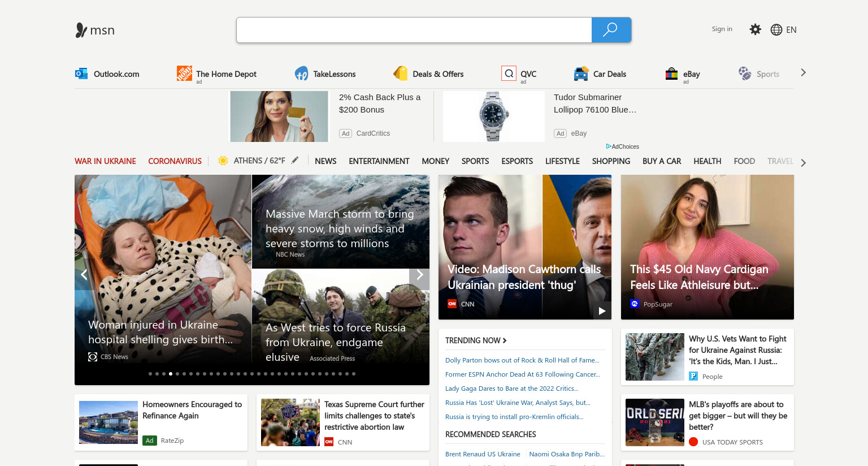Screen dimensions: 868x466
Task: Play the Madison Cawthorn video
Action: pos(602,310)
